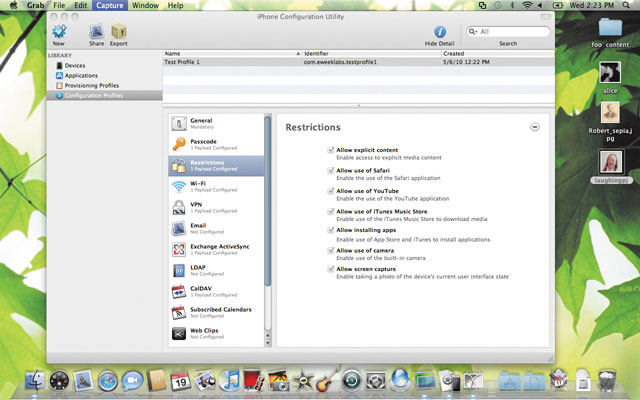Open the Exchange ActiveSync payload section
The image size is (640, 400).
216,249
